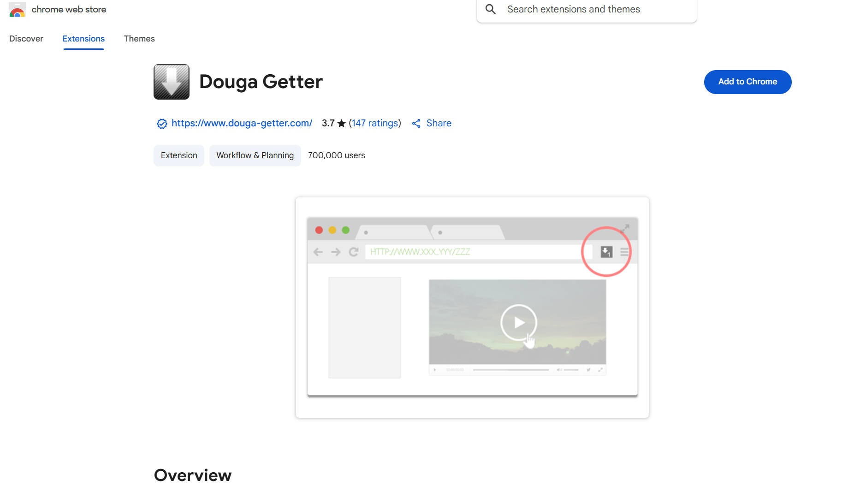Open the douga-getter.com publisher link
Viewport: 866px width, 504px height.
coord(242,123)
